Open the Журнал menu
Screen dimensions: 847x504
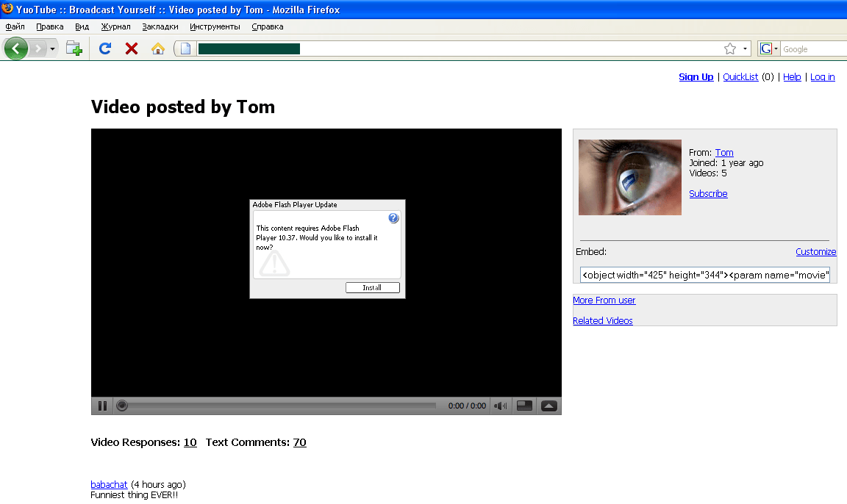pos(115,26)
